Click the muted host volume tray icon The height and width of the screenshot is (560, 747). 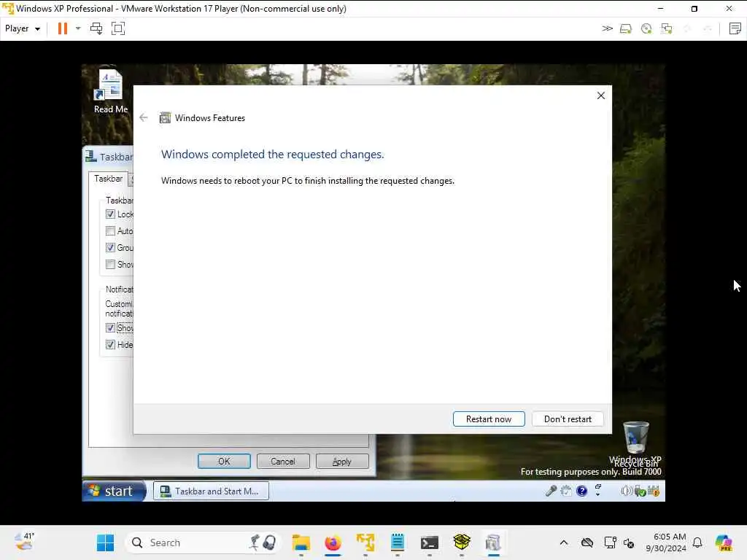pos(629,543)
